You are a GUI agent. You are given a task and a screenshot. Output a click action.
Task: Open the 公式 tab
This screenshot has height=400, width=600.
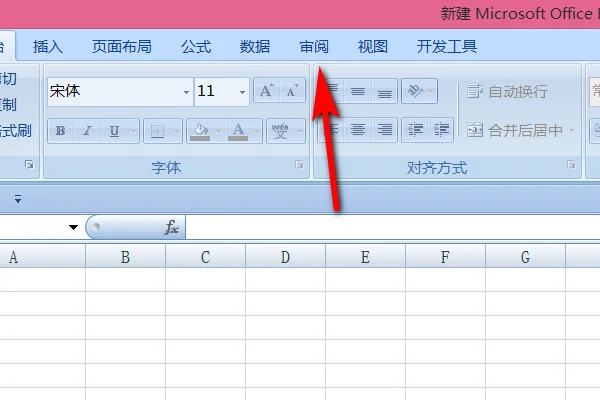coord(196,47)
